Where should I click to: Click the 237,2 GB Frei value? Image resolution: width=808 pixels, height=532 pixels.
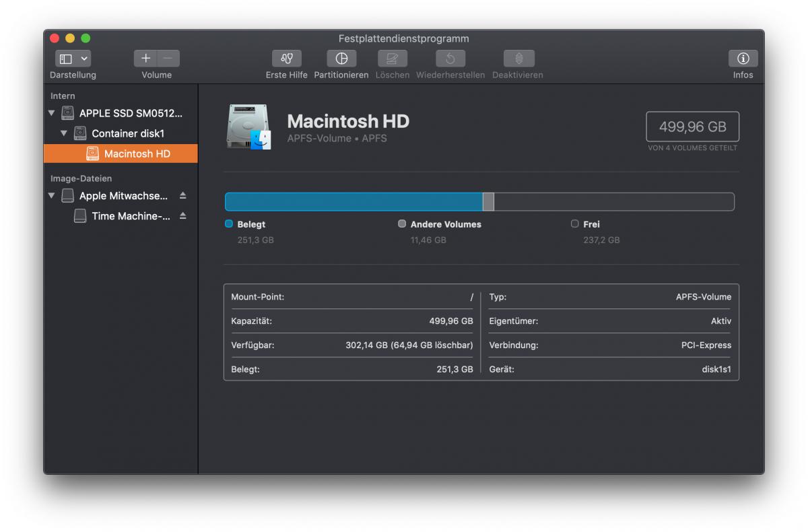click(x=601, y=240)
